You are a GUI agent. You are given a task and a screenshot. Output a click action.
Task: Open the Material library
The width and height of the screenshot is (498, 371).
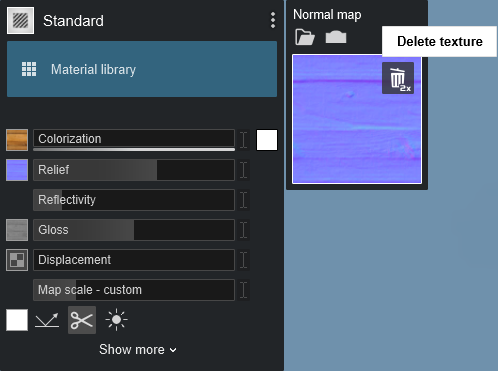coord(142,69)
